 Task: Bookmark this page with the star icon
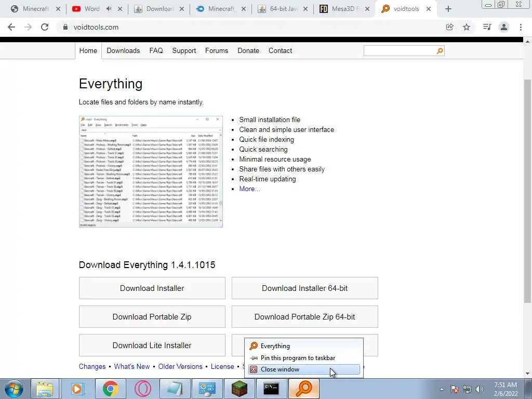click(467, 27)
